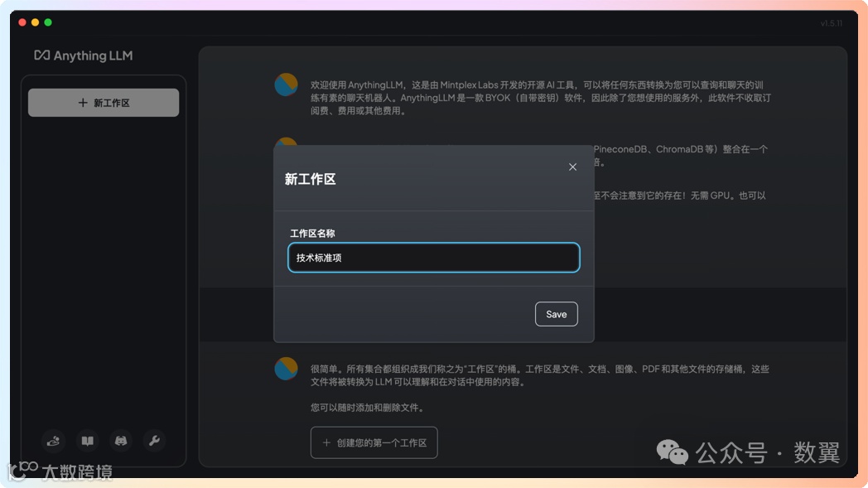Open the documentation book icon

[x=88, y=441]
